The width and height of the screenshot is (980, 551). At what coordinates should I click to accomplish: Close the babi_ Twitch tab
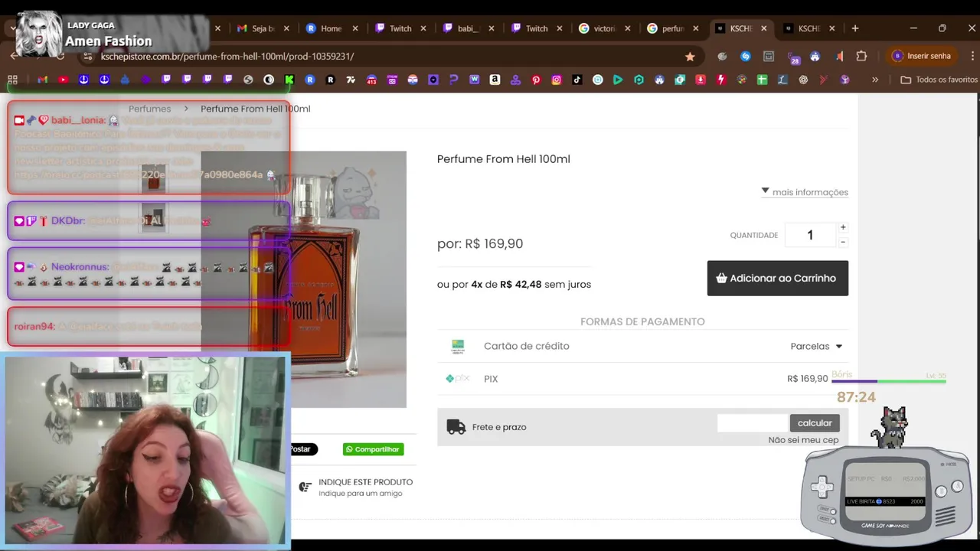[x=492, y=28]
